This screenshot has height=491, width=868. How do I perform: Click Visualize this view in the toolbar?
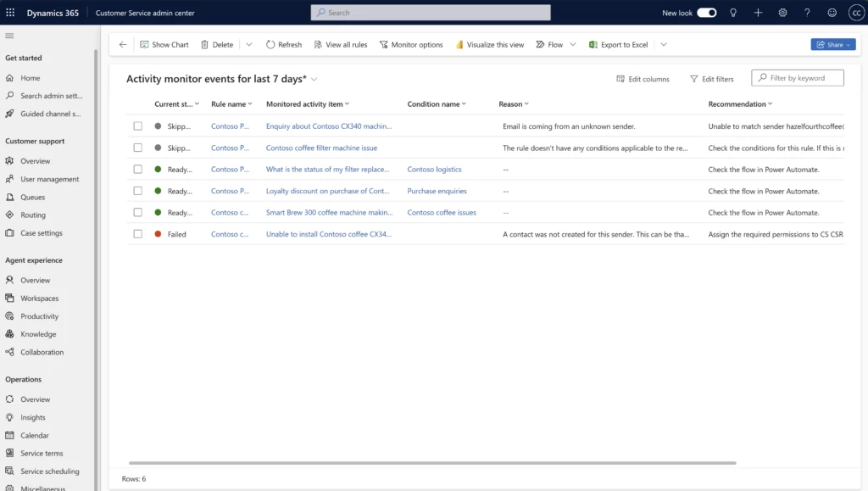tap(490, 44)
